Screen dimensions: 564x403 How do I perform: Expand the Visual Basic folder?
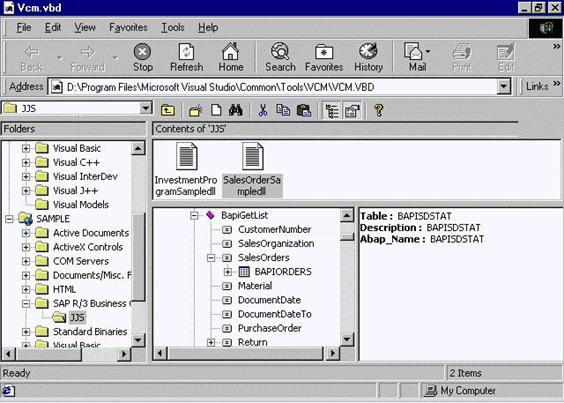26,148
